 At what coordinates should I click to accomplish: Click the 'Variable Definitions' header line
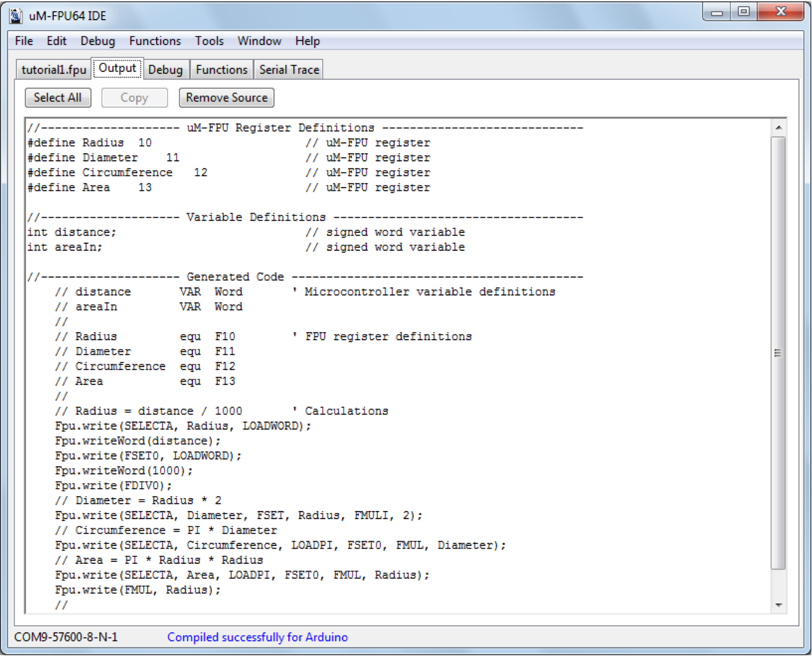pyautogui.click(x=305, y=217)
